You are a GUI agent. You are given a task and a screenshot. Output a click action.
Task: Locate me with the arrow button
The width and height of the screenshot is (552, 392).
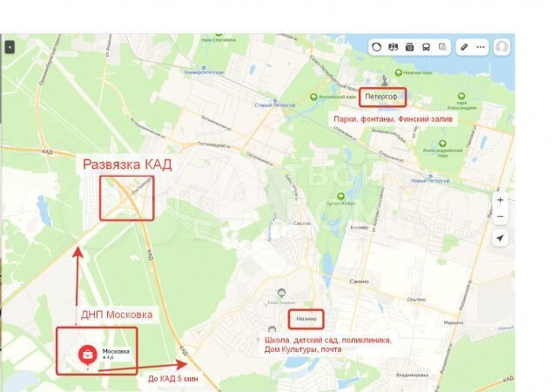(500, 239)
